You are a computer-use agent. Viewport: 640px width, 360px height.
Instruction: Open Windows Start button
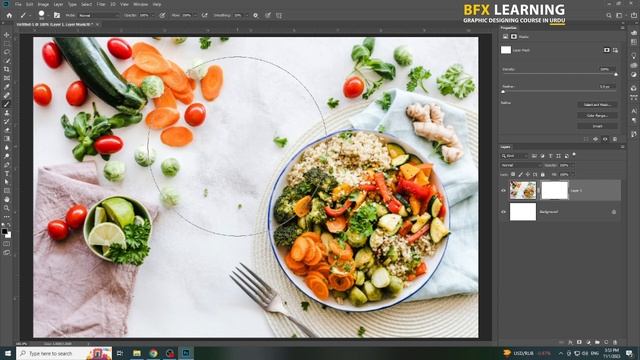(x=7, y=353)
